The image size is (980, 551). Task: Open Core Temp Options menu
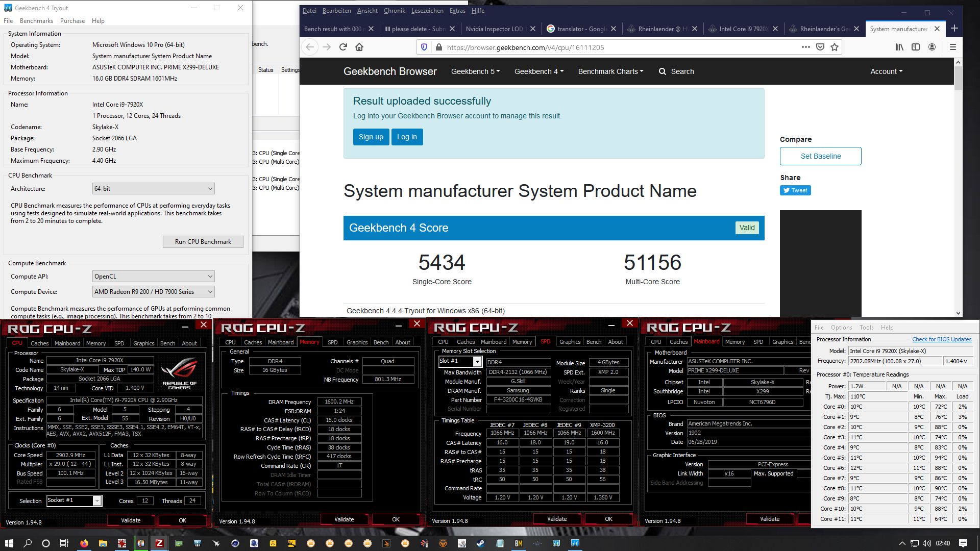pyautogui.click(x=841, y=328)
